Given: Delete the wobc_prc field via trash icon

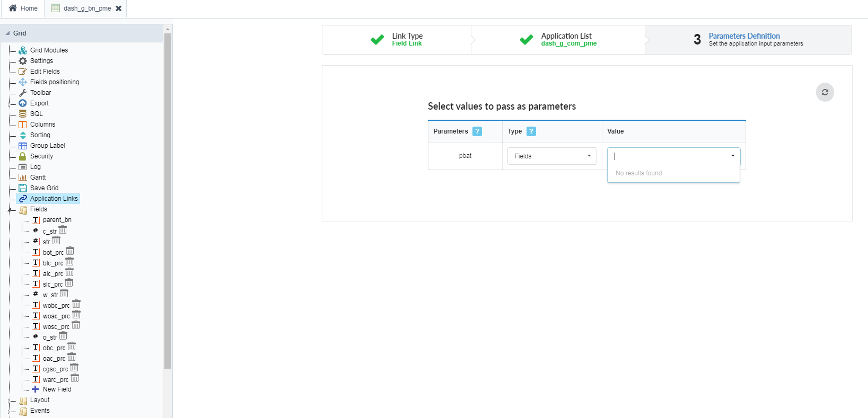Looking at the screenshot, I should [x=76, y=304].
